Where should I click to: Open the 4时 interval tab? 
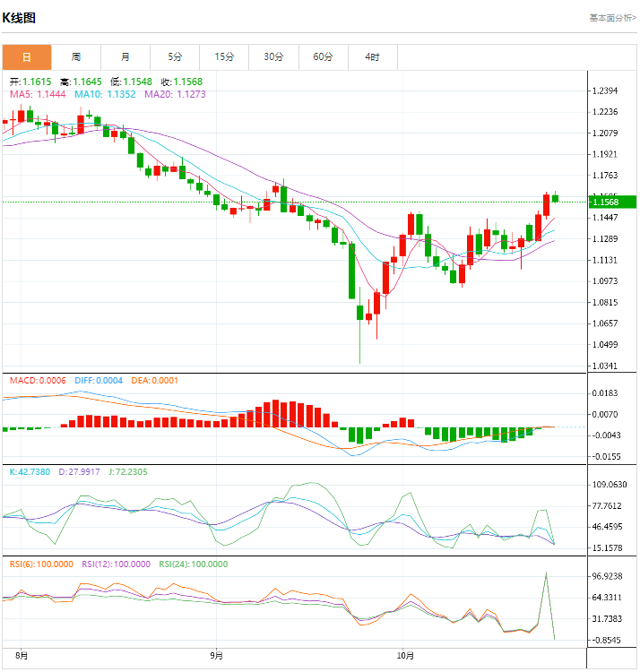pos(373,57)
